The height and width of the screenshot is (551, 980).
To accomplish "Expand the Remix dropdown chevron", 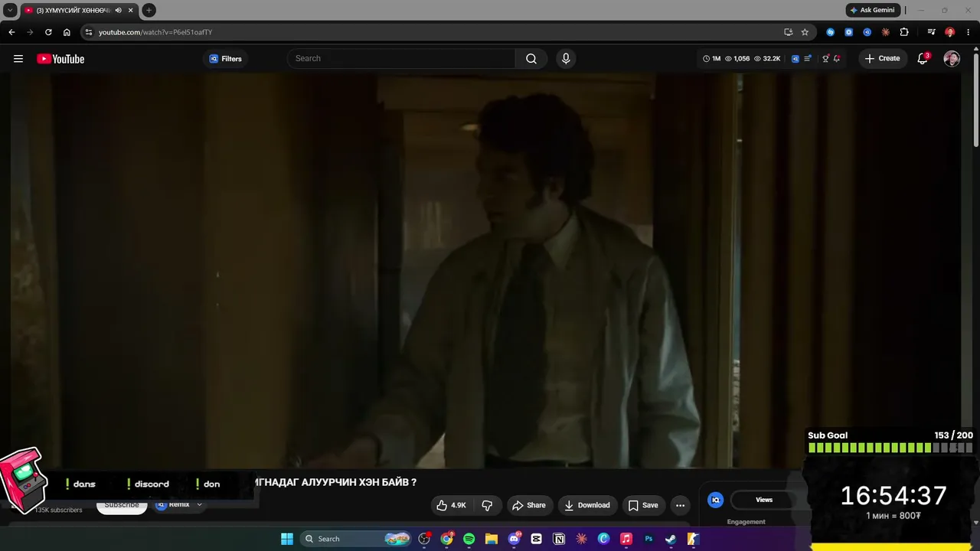I will 200,505.
